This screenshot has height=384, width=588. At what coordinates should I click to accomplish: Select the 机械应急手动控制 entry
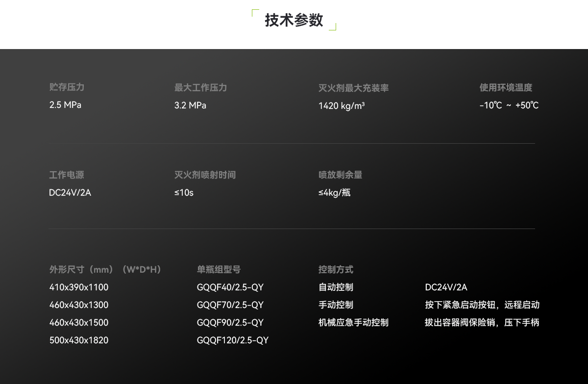coord(354,322)
